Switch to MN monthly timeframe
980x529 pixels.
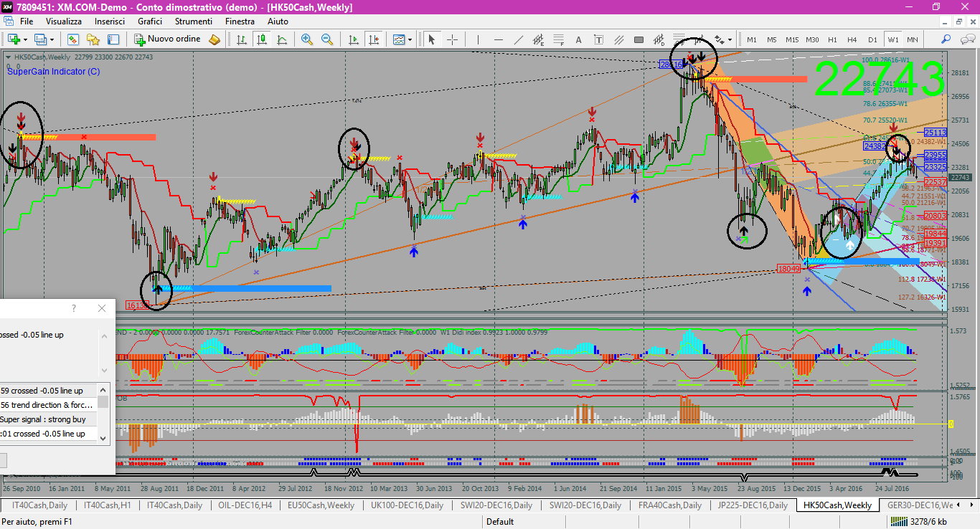point(913,39)
